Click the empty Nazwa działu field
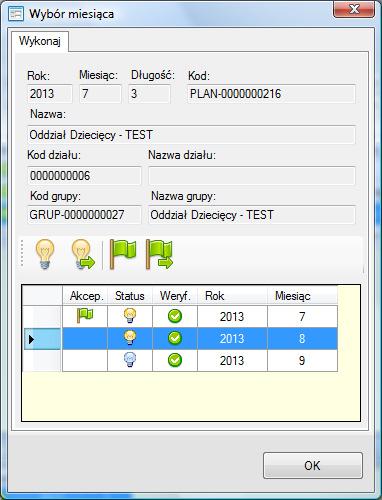Screen dimensions: 382x500 click(252, 175)
